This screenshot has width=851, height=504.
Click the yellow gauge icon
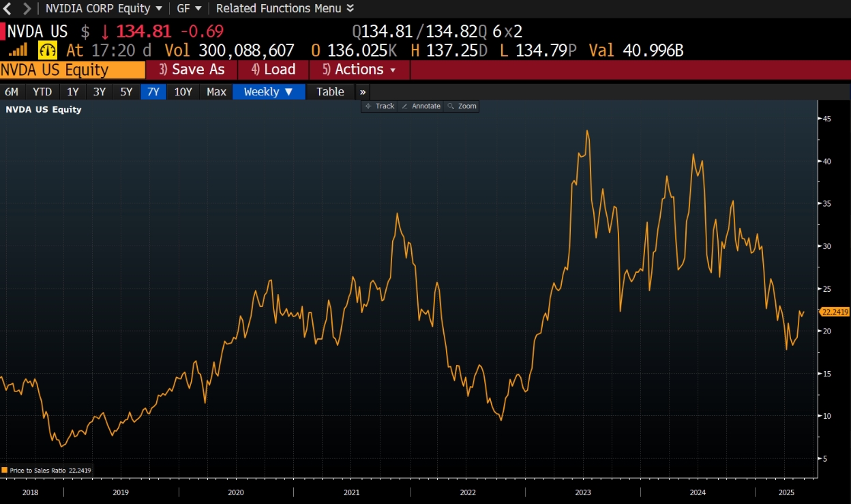48,50
